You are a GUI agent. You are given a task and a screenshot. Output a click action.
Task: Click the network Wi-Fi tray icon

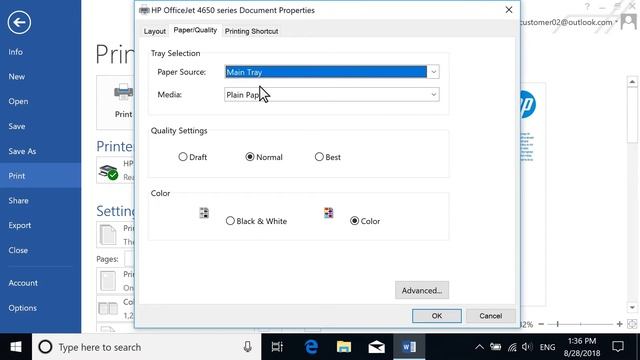[512, 347]
